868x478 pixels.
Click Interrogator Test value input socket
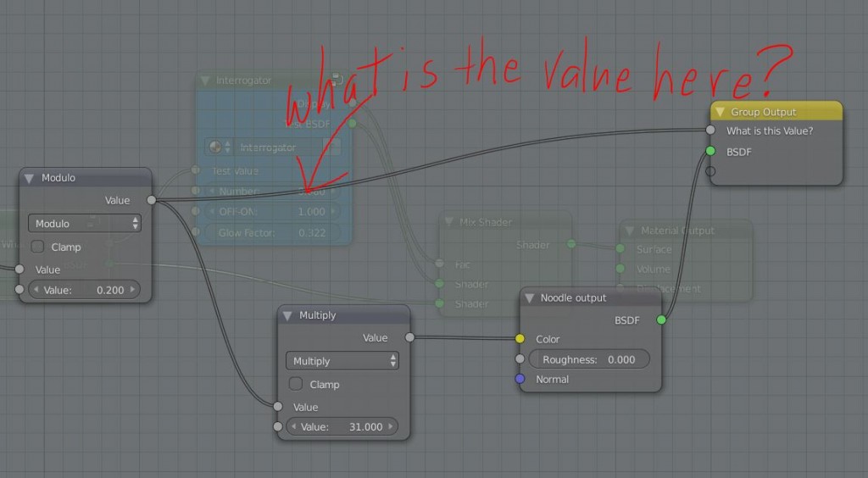(196, 170)
